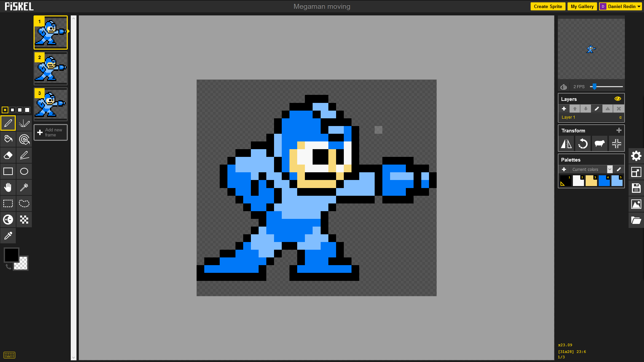Delete the selected layer
Image resolution: width=644 pixels, height=362 pixels.
(619, 109)
